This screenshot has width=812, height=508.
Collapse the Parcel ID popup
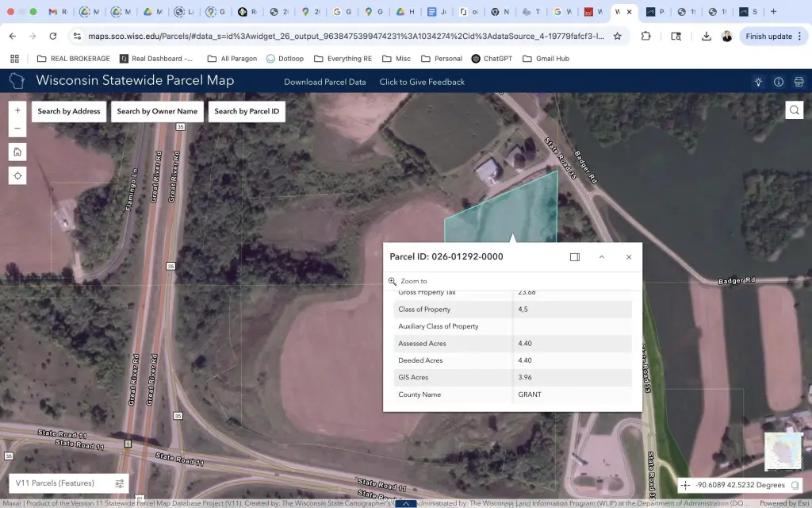point(602,257)
